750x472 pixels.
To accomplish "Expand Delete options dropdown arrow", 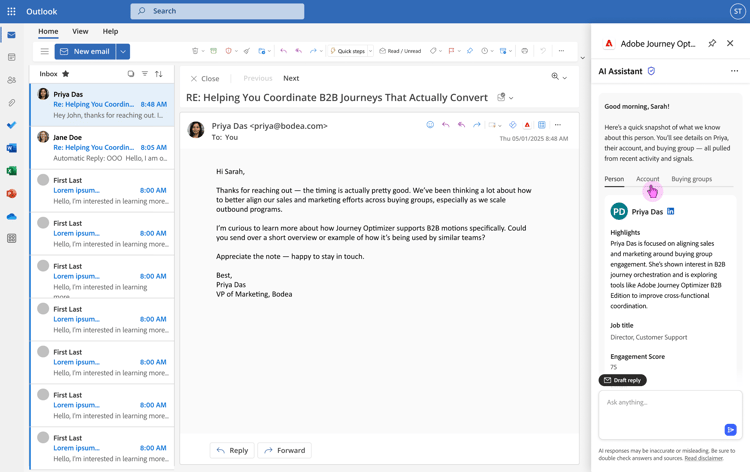I will coord(203,51).
